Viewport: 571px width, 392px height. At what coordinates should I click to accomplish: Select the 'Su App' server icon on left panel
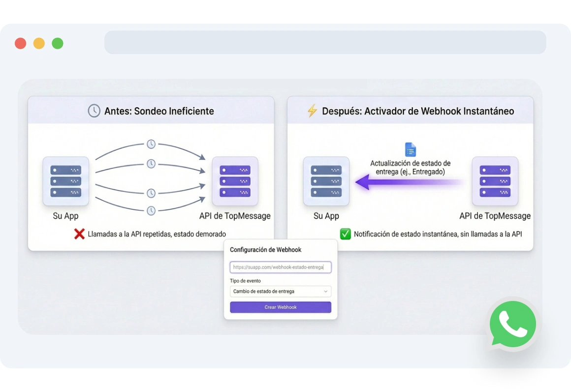coord(65,181)
